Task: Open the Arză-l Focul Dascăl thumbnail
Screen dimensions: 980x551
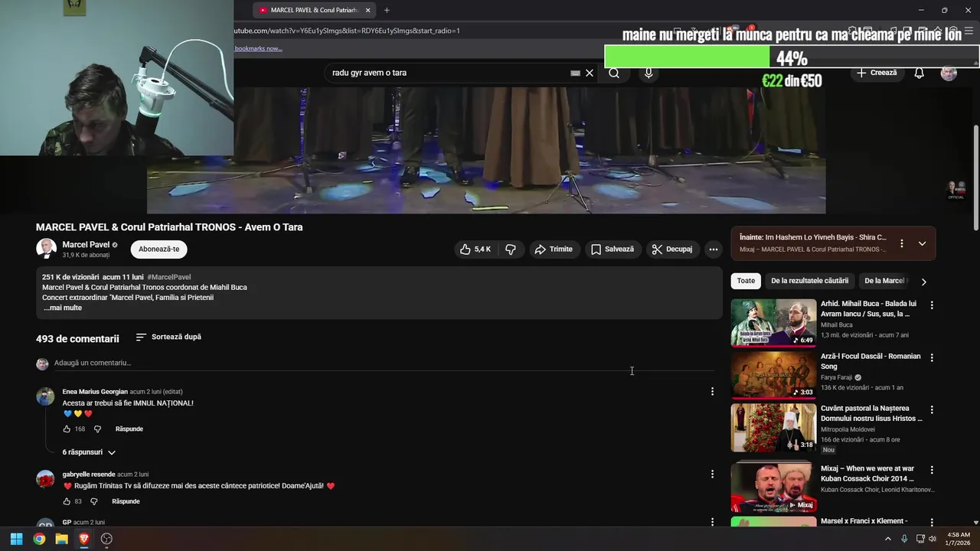Action: 773,375
